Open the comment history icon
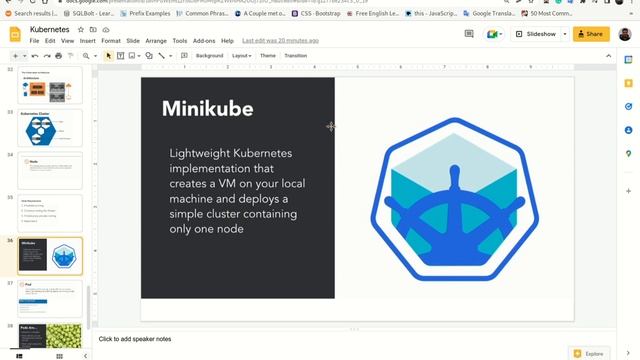Viewport: 640px width, 360px height. [x=469, y=34]
